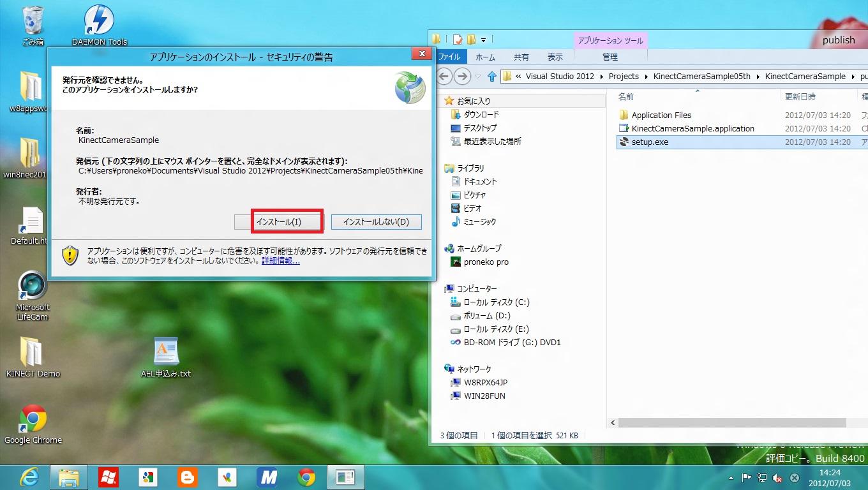Switch to the 共有 ribbon tab

point(521,57)
